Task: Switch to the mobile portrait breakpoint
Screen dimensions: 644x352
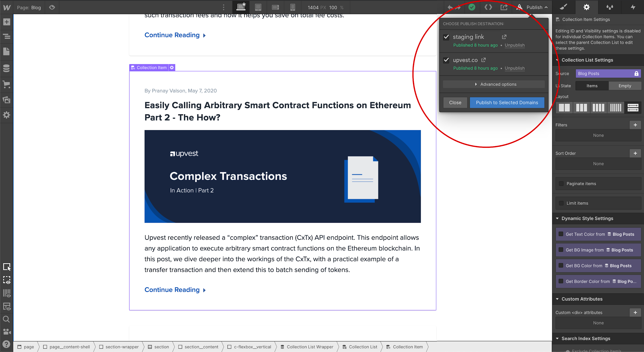Action: pyautogui.click(x=293, y=7)
